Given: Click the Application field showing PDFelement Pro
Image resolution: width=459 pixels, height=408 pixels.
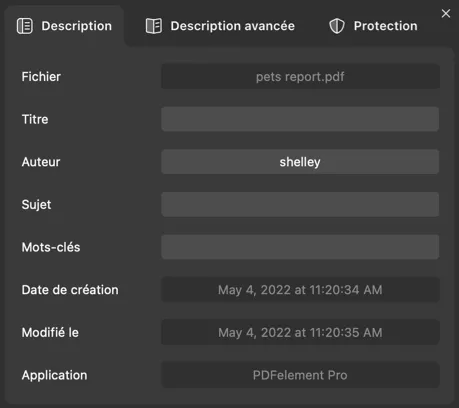Looking at the screenshot, I should (300, 375).
